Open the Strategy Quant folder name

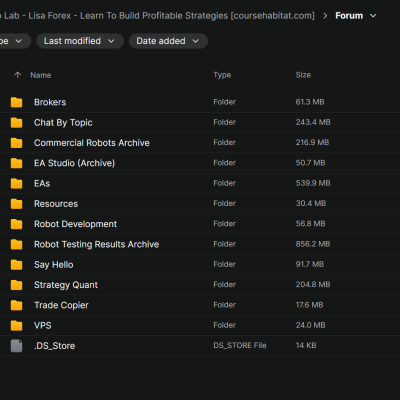(x=66, y=285)
